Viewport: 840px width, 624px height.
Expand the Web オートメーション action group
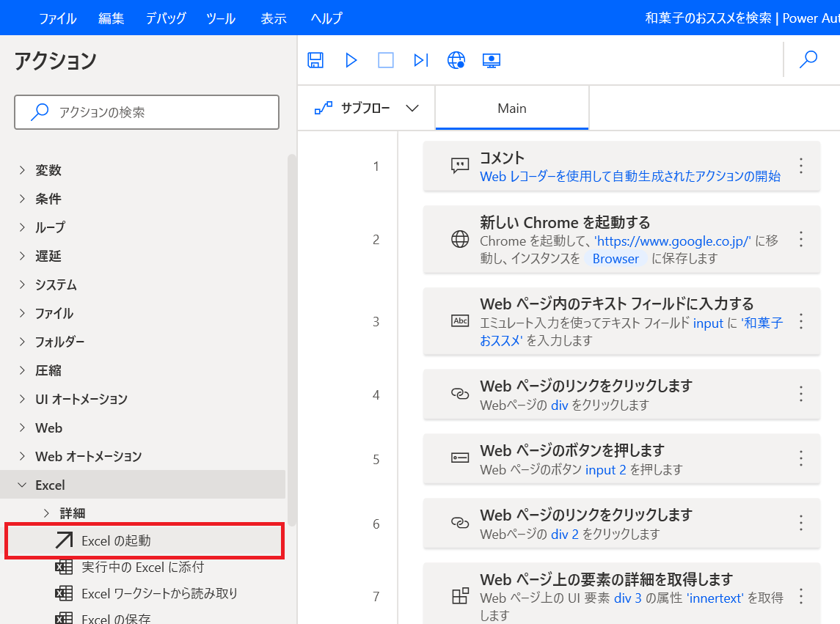tap(22, 456)
